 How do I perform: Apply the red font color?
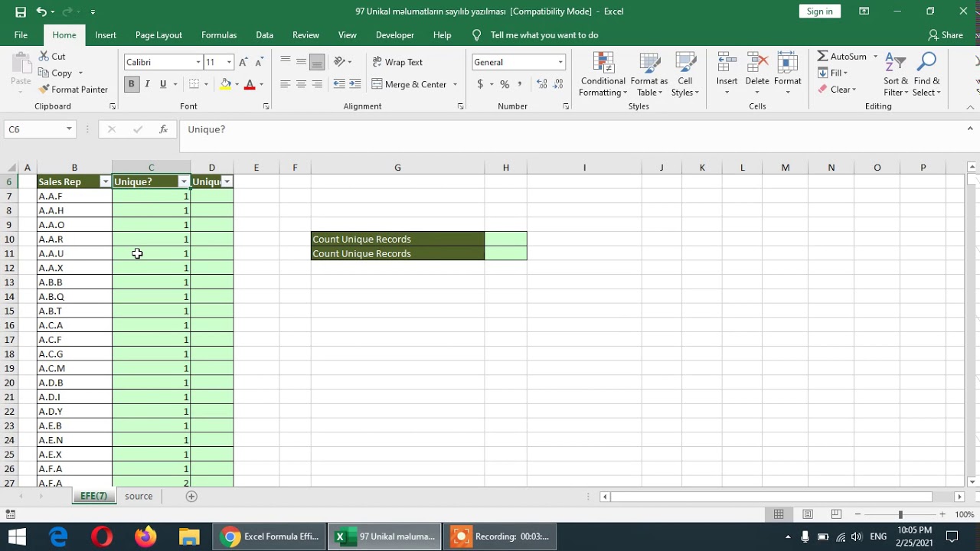250,84
